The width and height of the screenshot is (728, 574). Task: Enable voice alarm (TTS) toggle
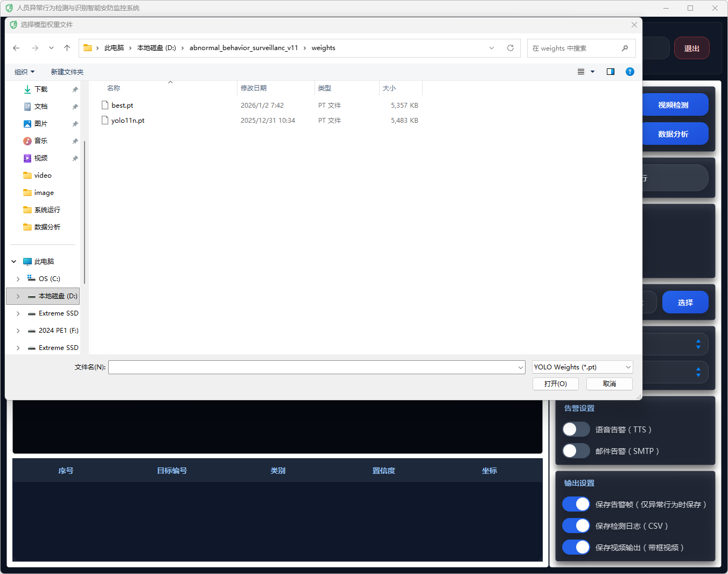pyautogui.click(x=576, y=429)
